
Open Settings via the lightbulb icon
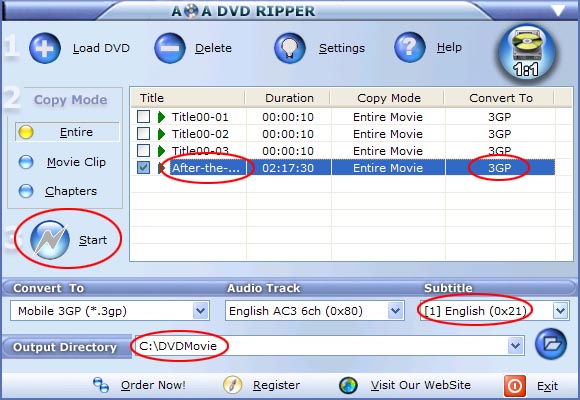click(290, 48)
